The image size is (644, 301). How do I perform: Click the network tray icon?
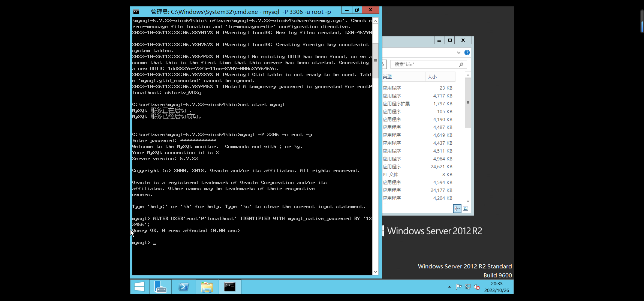468,287
